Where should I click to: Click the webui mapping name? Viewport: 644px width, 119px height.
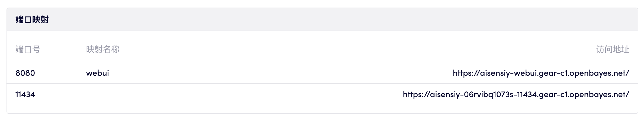point(98,73)
